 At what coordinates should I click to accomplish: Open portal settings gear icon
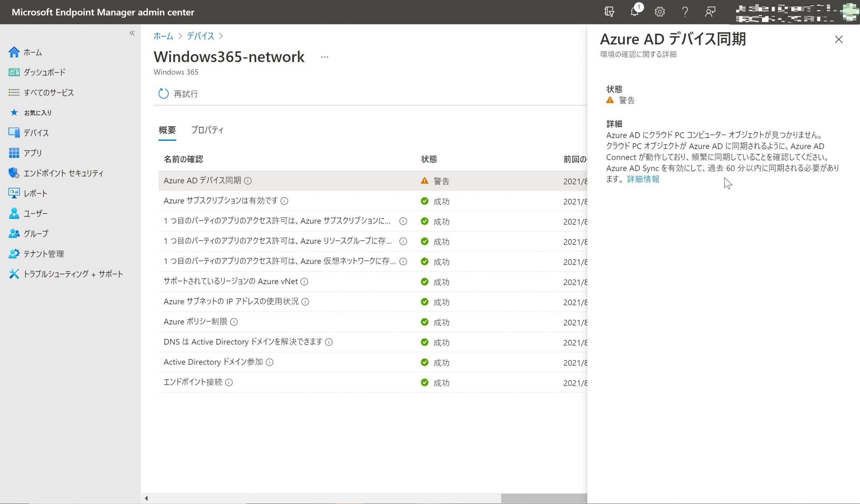click(x=659, y=12)
